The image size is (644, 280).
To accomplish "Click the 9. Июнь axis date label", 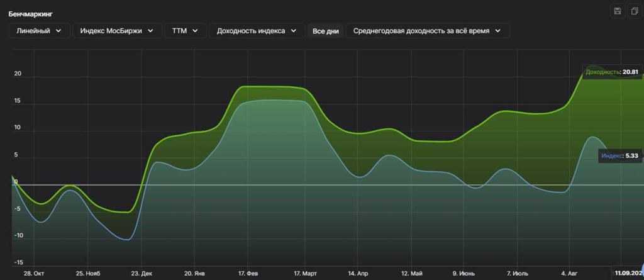I will click(x=463, y=274).
